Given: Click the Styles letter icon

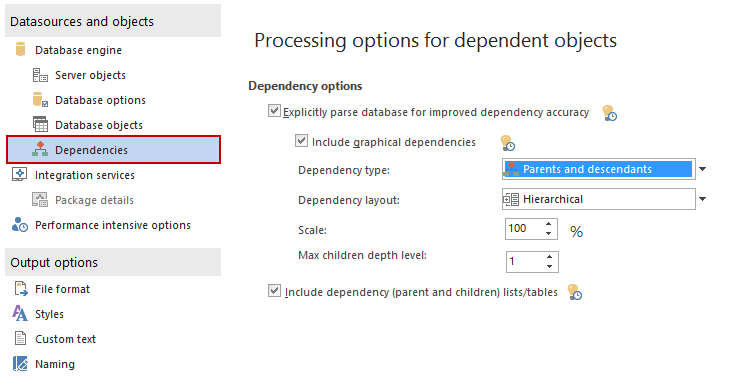Looking at the screenshot, I should pyautogui.click(x=20, y=314).
